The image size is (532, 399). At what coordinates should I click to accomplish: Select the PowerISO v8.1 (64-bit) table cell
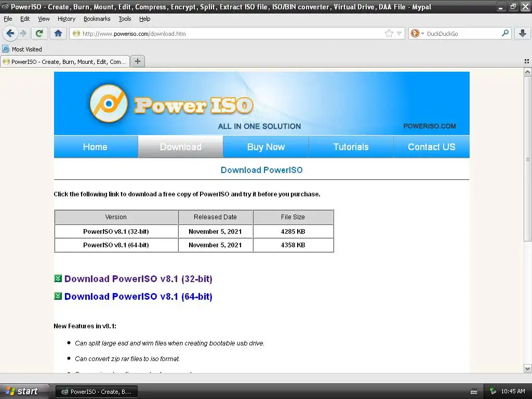(x=116, y=245)
